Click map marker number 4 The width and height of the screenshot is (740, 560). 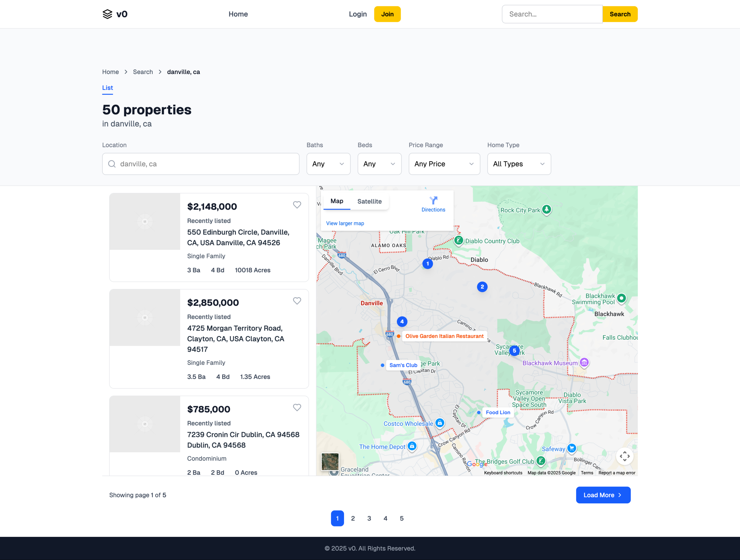tap(402, 321)
